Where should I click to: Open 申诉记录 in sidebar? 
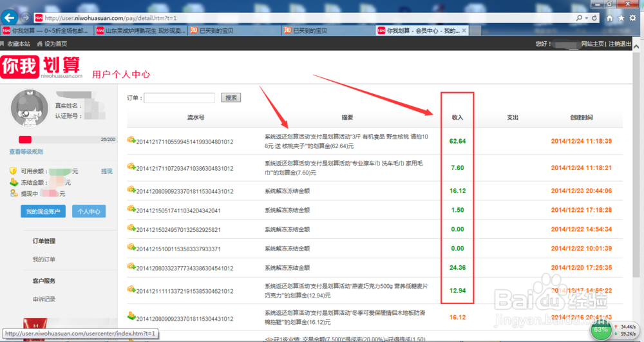pyautogui.click(x=44, y=299)
